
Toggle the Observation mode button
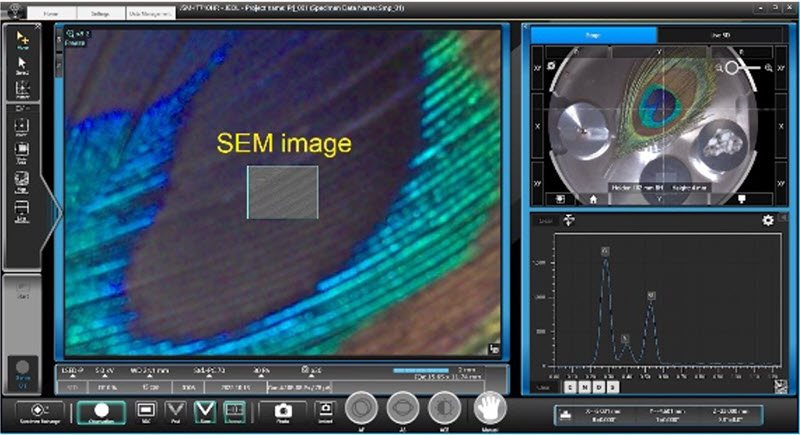pos(101,411)
